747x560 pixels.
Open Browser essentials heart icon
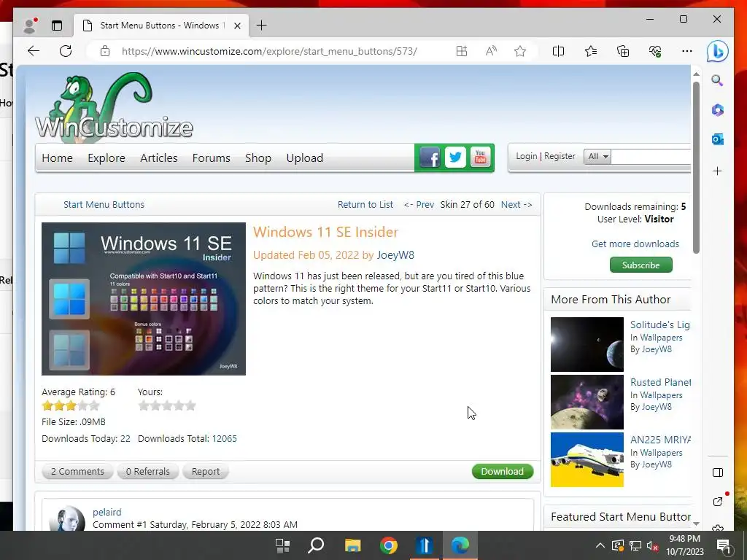(x=656, y=51)
